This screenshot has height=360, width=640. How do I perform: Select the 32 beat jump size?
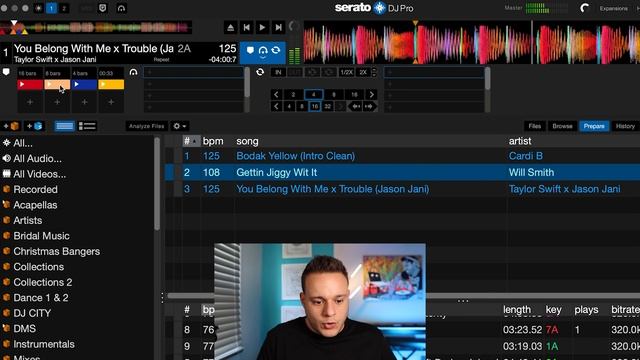[327, 107]
